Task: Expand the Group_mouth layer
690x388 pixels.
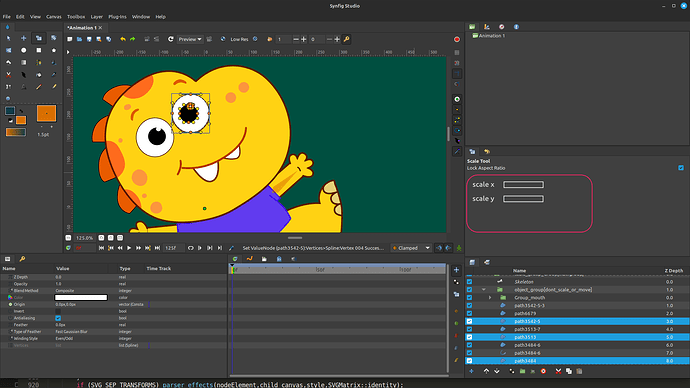Action: pyautogui.click(x=490, y=298)
